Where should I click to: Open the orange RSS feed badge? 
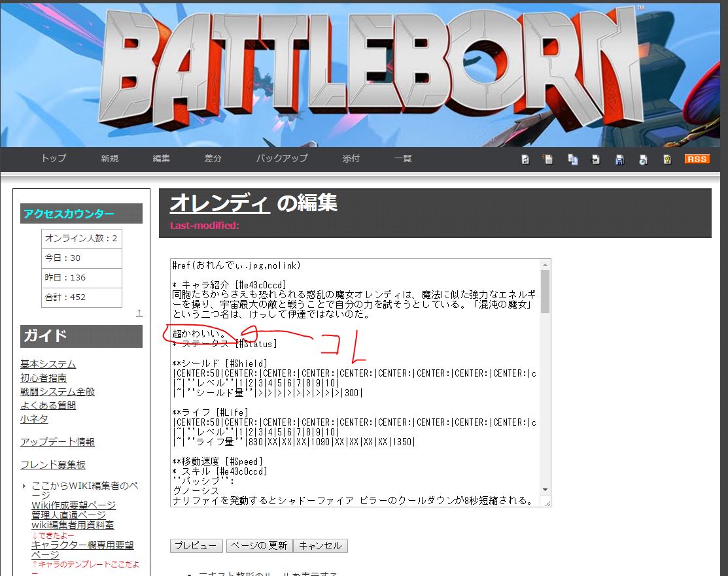[x=697, y=159]
